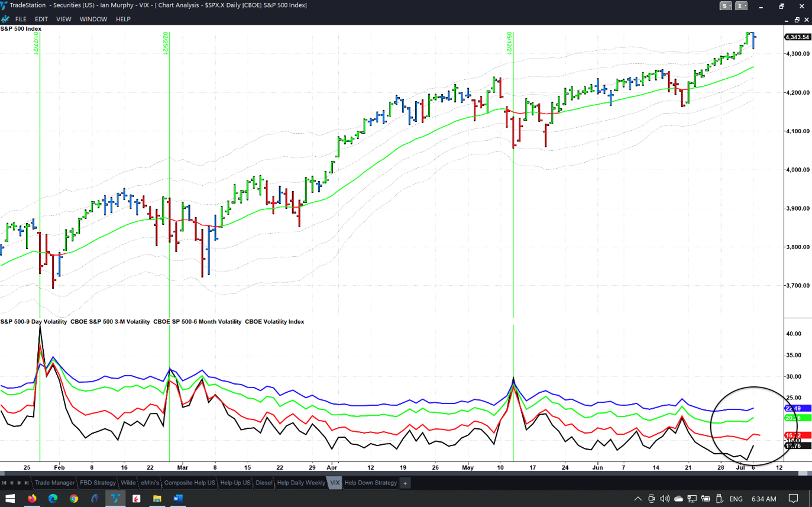Open Firefox from the taskbar
Image resolution: width=812 pixels, height=507 pixels.
(x=32, y=499)
